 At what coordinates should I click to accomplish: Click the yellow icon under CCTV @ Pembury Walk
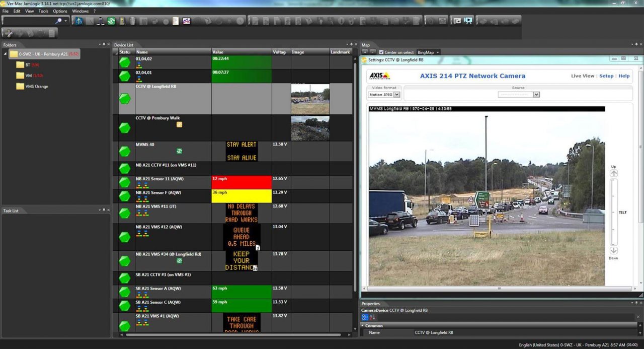click(179, 124)
